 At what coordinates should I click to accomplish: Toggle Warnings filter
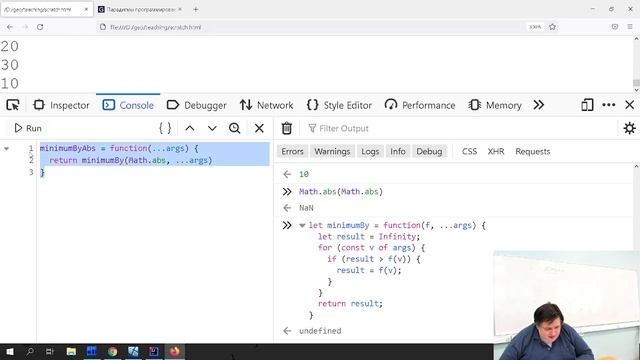332,151
